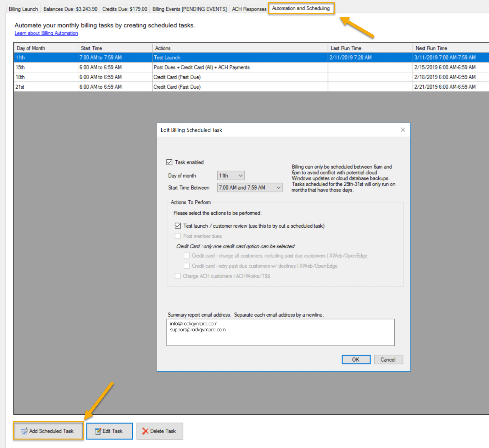The width and height of the screenshot is (489, 448).
Task: Switch to ACH Responses tab
Action: (x=249, y=9)
